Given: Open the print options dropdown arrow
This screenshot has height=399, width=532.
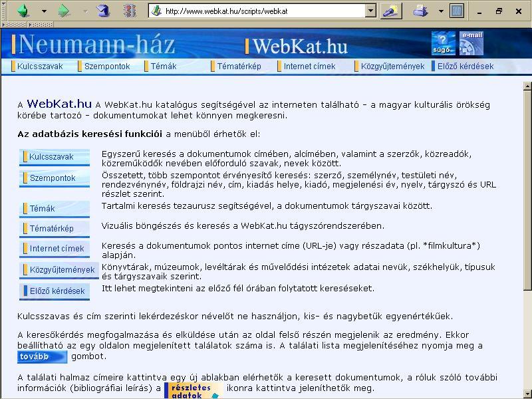Looking at the screenshot, I should tap(441, 11).
